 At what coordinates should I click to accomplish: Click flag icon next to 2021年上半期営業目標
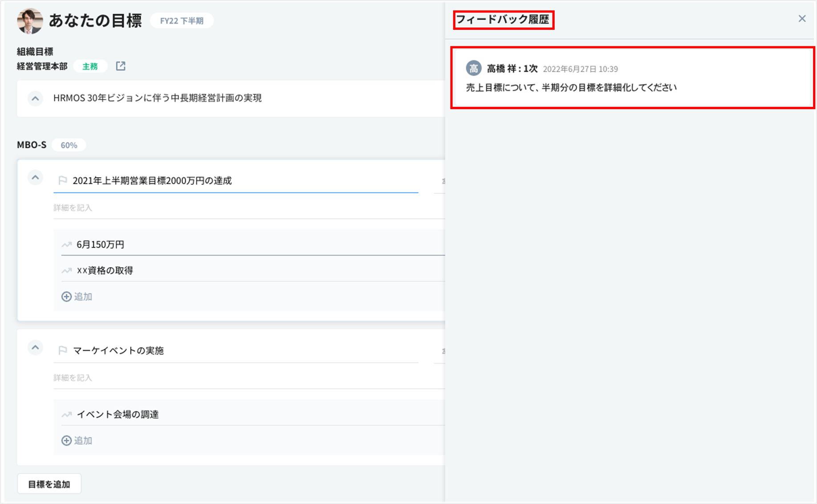tap(63, 180)
